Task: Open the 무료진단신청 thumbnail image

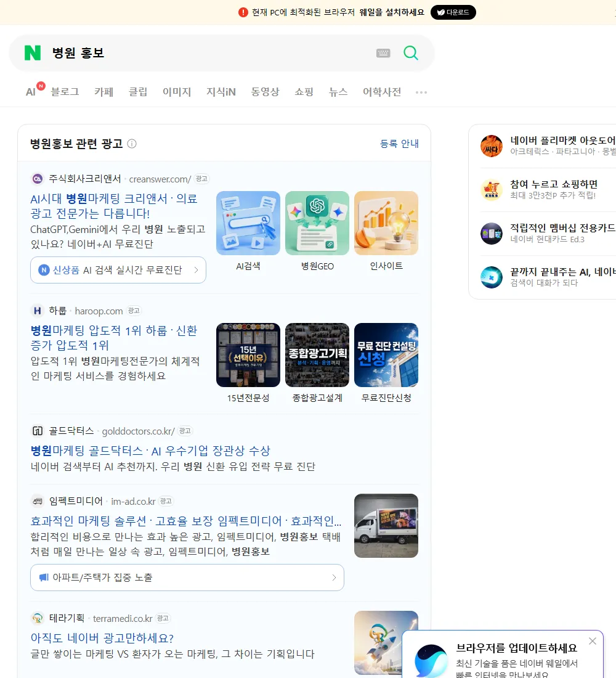Action: click(386, 355)
